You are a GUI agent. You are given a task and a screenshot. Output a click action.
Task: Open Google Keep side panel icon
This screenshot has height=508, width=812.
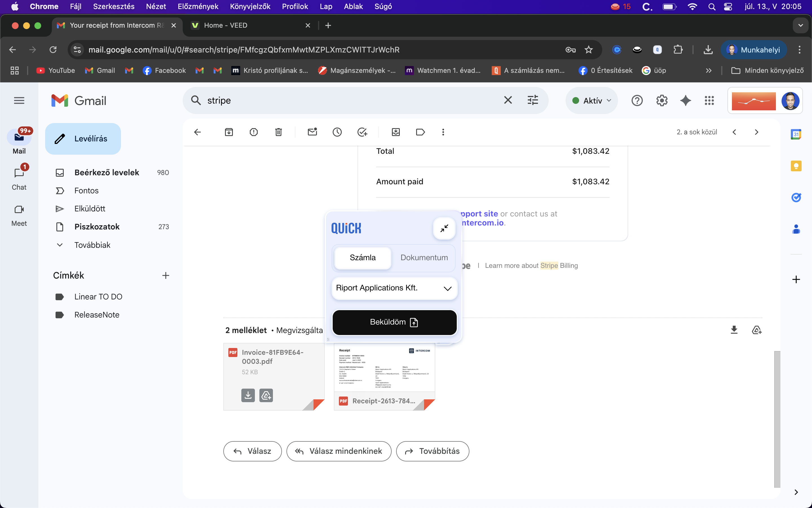796,166
